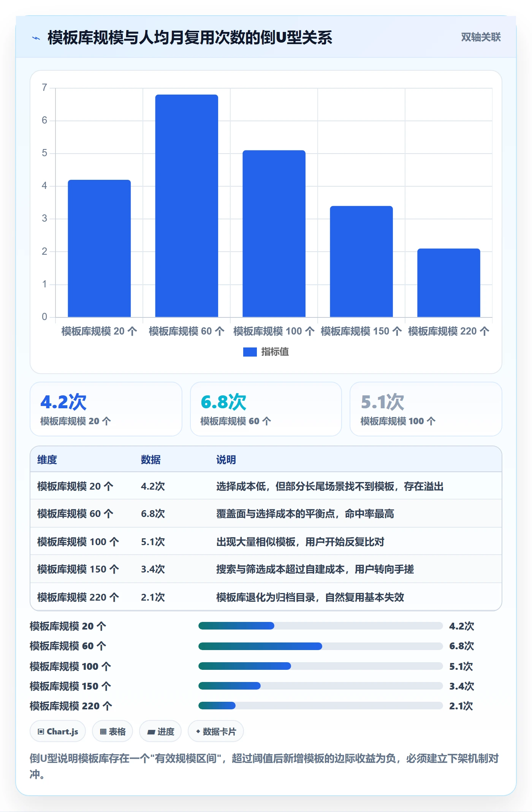Screen dimensions: 532x812
Task: Click the square icon in Chart.js chip
Action: pos(41,732)
